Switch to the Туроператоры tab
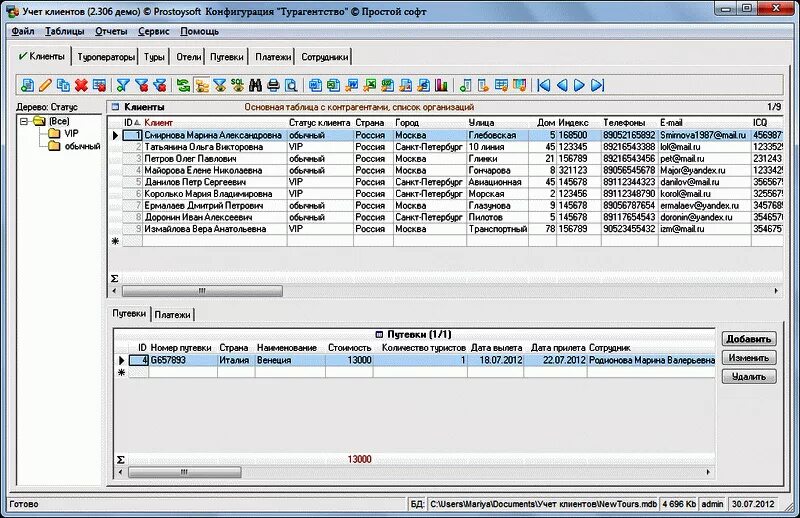This screenshot has width=800, height=518. [106, 57]
